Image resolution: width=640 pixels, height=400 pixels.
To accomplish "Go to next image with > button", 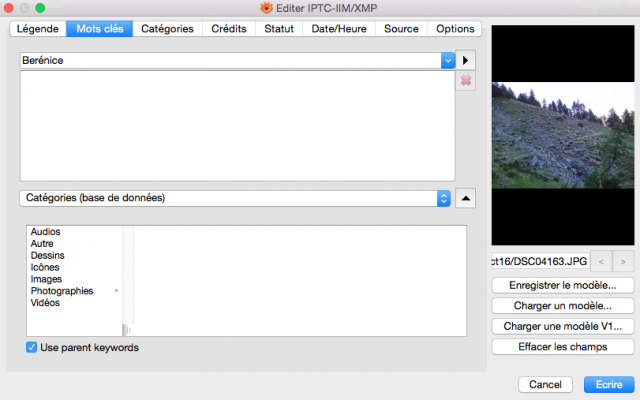I will coord(623,262).
